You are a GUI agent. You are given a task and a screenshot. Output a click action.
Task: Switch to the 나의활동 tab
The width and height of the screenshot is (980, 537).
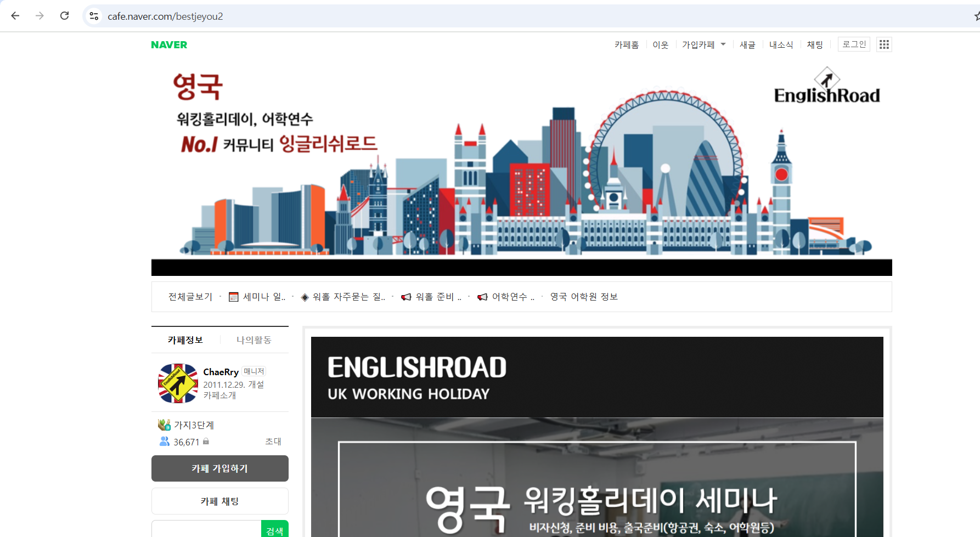click(x=254, y=340)
